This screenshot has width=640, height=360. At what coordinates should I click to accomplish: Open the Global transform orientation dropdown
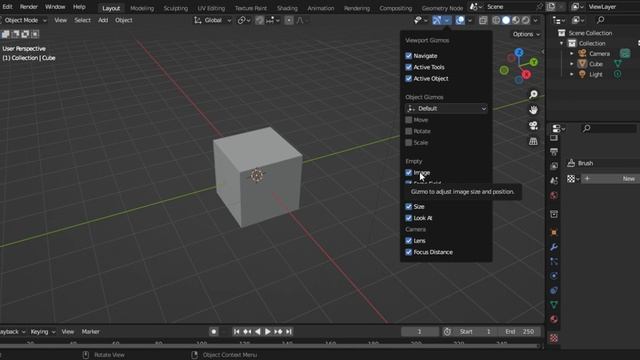pos(213,20)
